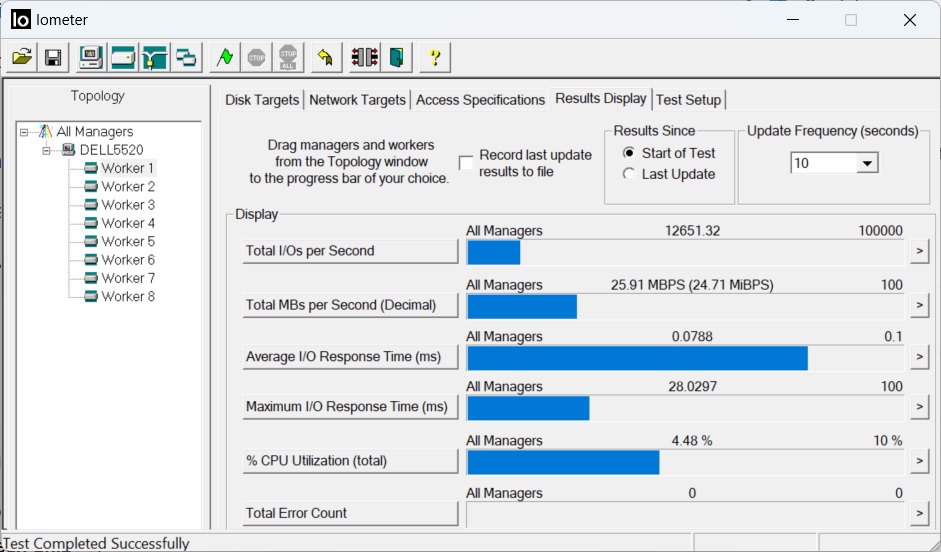Click the Save configuration floppy disk icon
Viewport: 941px width, 552px height.
point(53,57)
